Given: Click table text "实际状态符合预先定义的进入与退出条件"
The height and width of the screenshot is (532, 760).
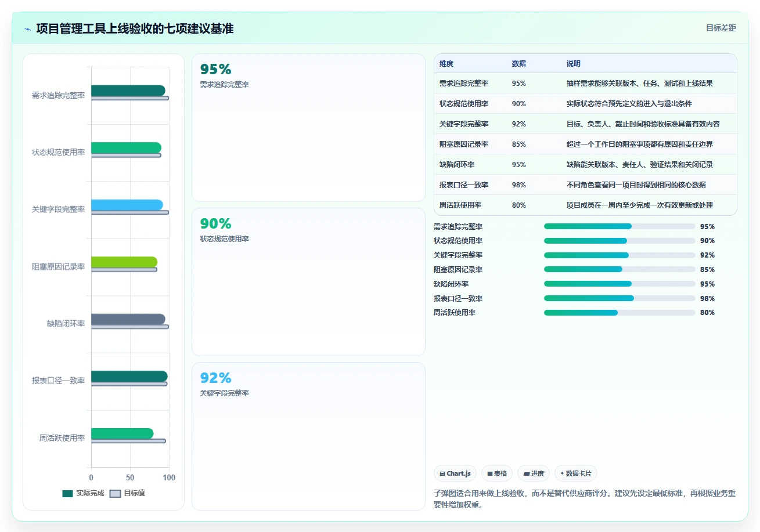Looking at the screenshot, I should [x=629, y=104].
